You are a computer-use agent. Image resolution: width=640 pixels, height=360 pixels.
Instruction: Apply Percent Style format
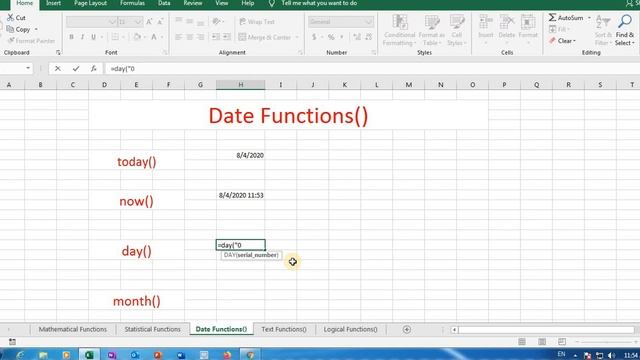point(331,37)
